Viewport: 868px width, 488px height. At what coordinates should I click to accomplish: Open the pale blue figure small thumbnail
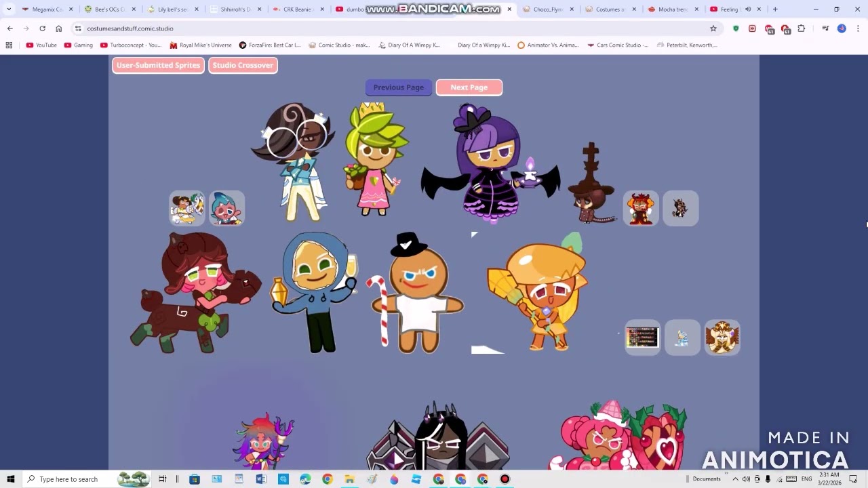[682, 337]
